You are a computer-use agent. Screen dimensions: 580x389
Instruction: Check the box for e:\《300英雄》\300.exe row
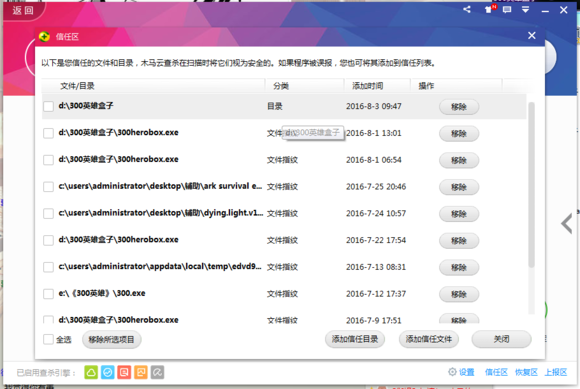pos(48,294)
